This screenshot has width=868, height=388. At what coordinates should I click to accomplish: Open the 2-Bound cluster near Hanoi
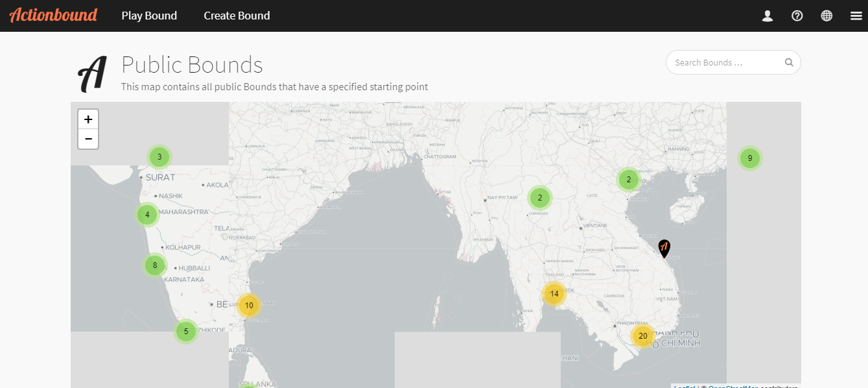coord(628,180)
